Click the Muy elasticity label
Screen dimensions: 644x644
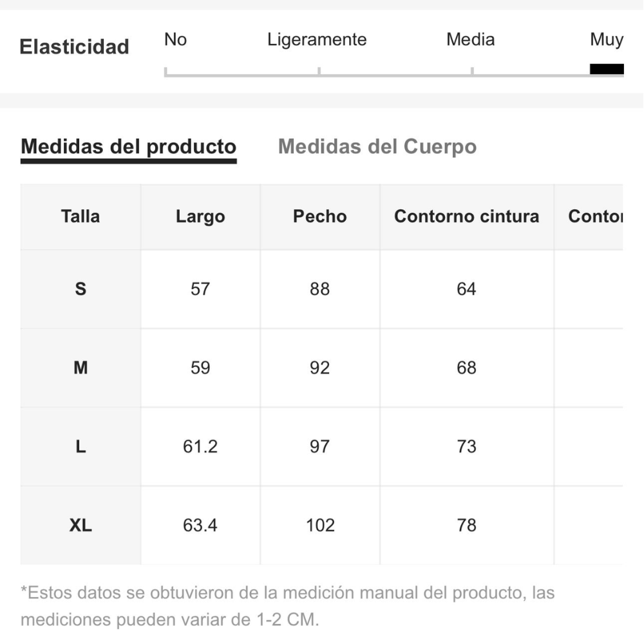click(606, 40)
